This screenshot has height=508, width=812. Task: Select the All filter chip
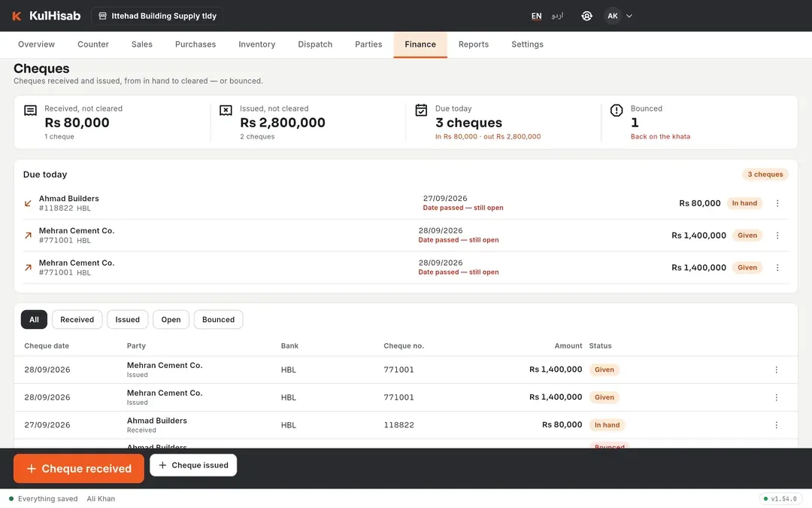(x=34, y=319)
